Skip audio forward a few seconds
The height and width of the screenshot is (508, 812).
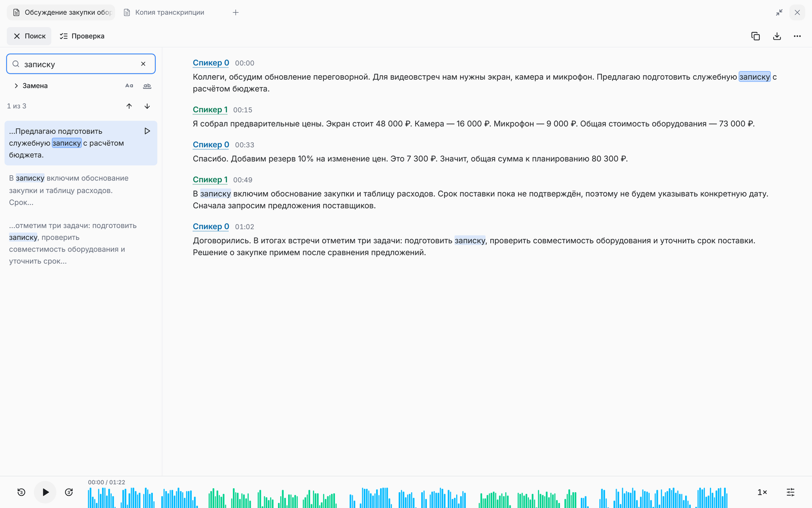(69, 492)
